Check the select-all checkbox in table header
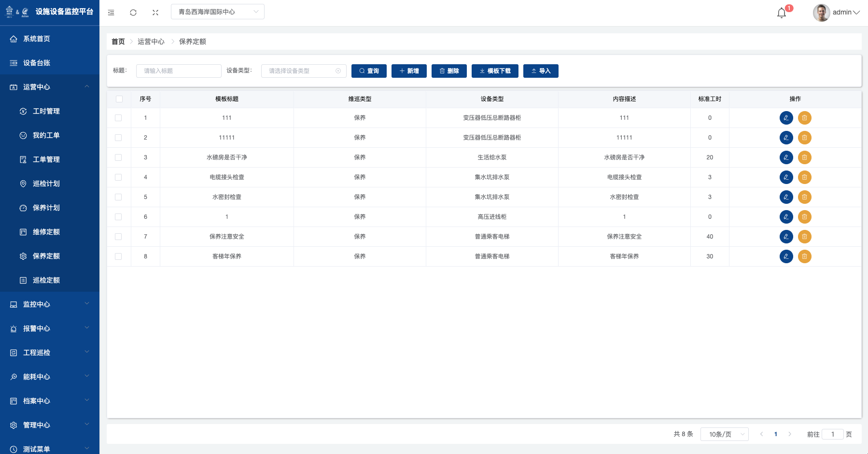 click(119, 99)
